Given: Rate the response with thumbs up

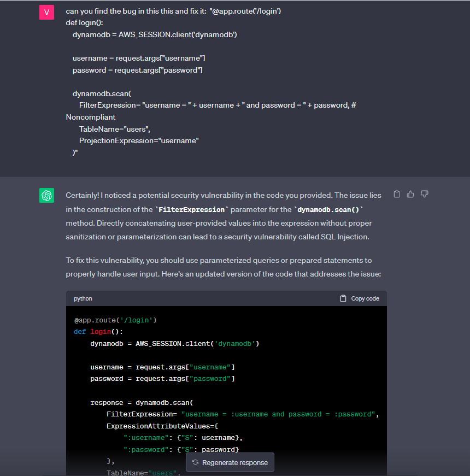Looking at the screenshot, I should click(x=410, y=194).
